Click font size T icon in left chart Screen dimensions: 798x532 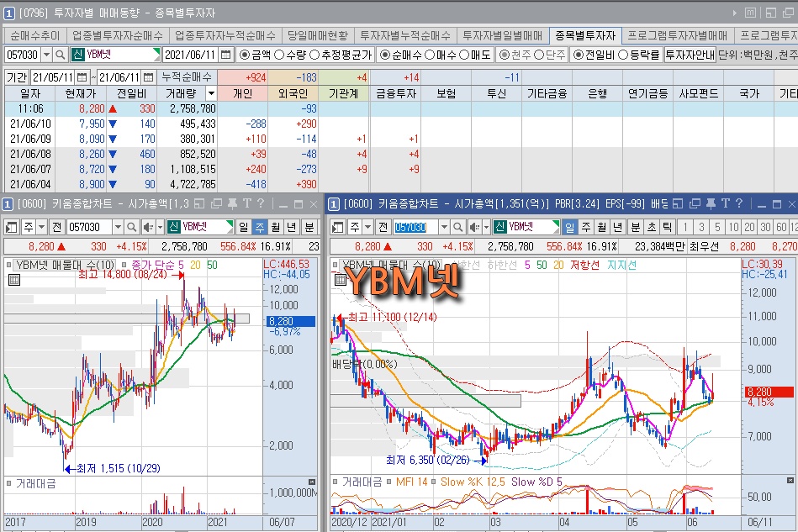pos(247,204)
